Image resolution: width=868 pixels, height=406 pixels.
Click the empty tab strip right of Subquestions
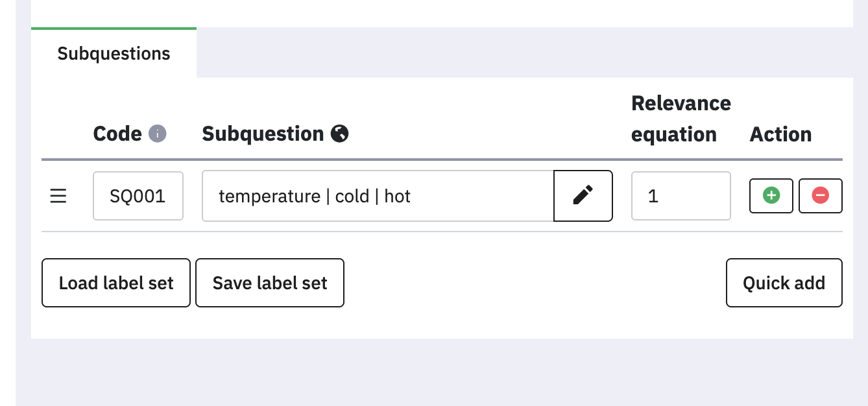tap(519, 53)
